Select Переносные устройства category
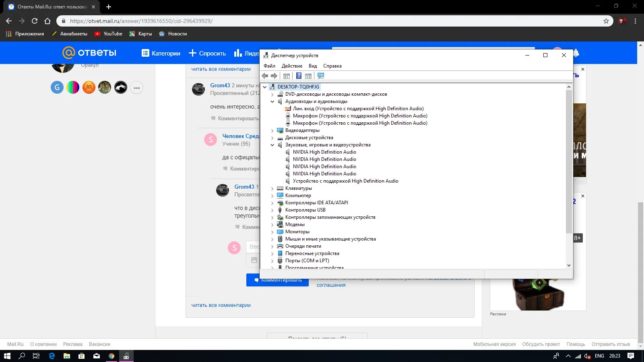Viewport: 644px width, 362px height. [312, 253]
